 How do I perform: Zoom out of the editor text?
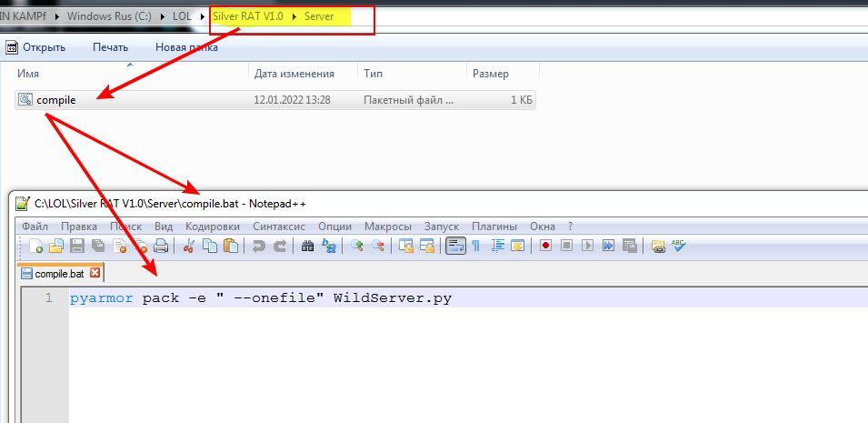pyautogui.click(x=378, y=246)
